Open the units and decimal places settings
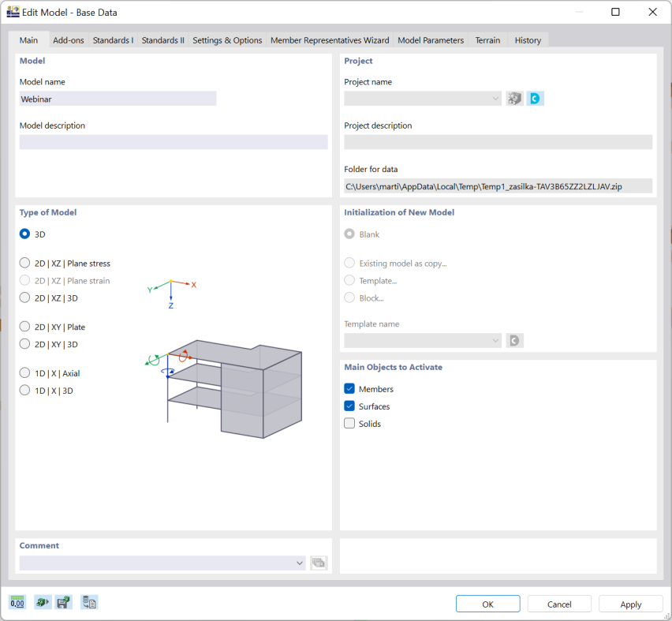The height and width of the screenshot is (621, 672). click(16, 602)
